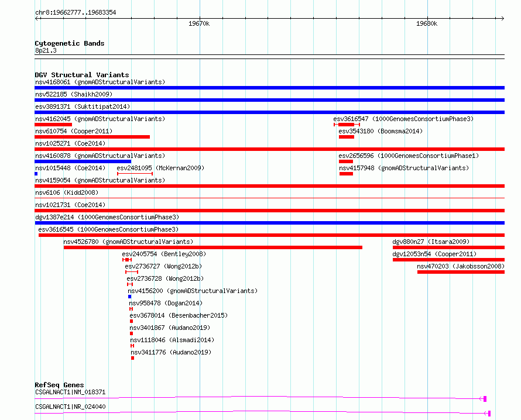521x420 pixels.
Task: Click the nsv958478 (Dogan2014) label
Action: click(166, 303)
